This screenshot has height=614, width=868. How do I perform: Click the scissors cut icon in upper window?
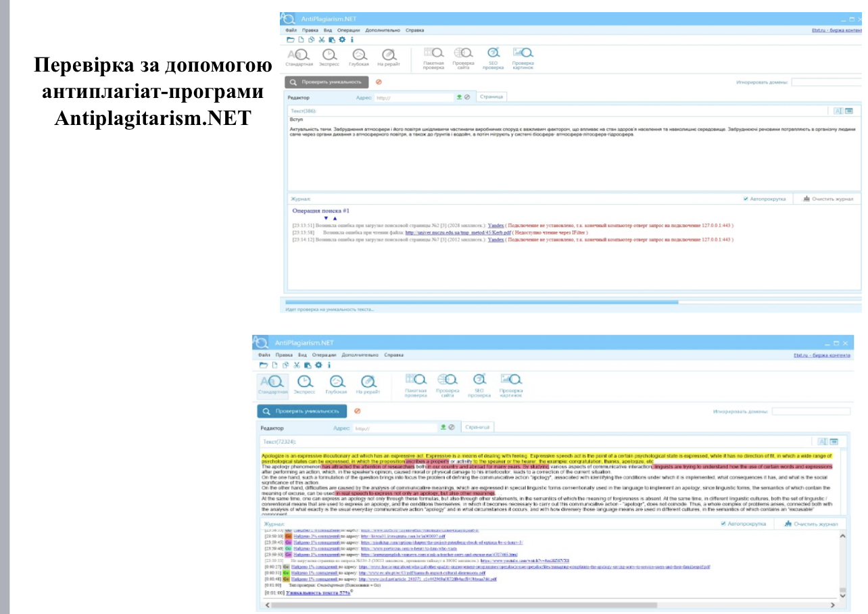322,39
